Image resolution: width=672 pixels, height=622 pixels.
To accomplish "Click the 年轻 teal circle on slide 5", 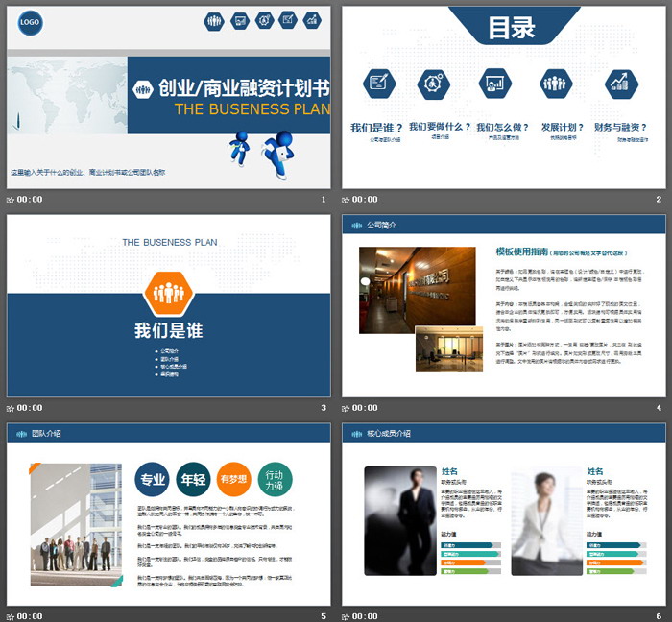I will tap(193, 479).
